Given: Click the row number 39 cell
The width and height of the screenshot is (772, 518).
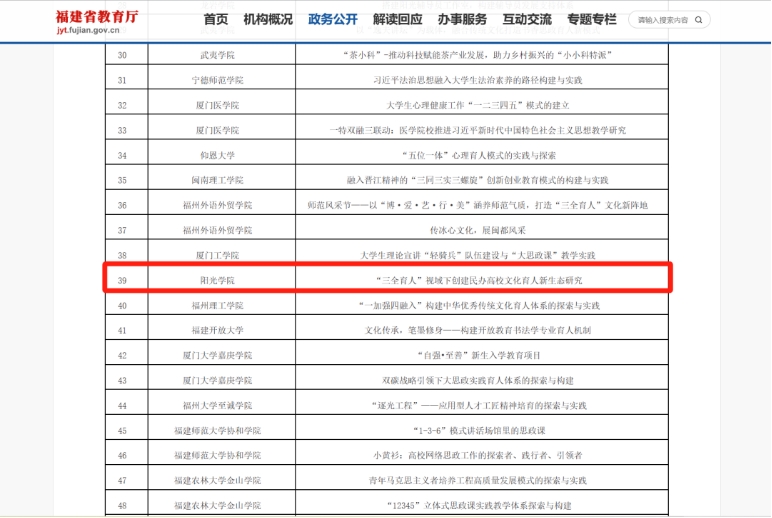Looking at the screenshot, I should (x=122, y=280).
